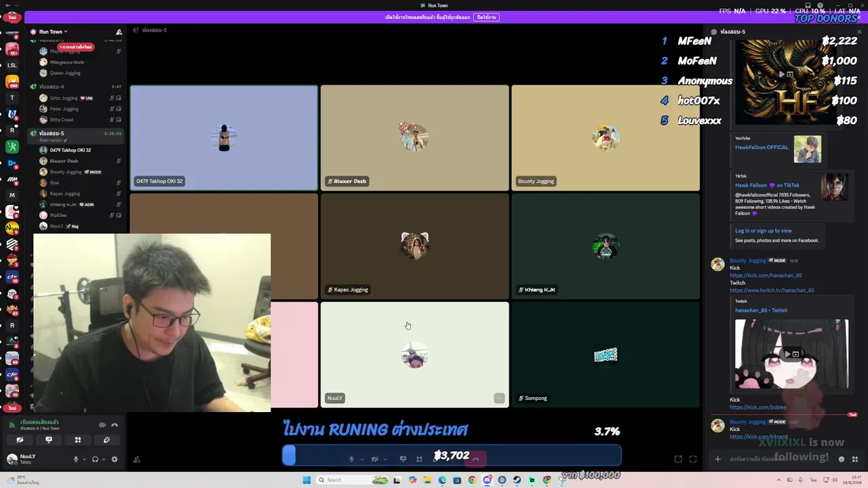Open more options on the NuuLY tile

click(x=499, y=398)
